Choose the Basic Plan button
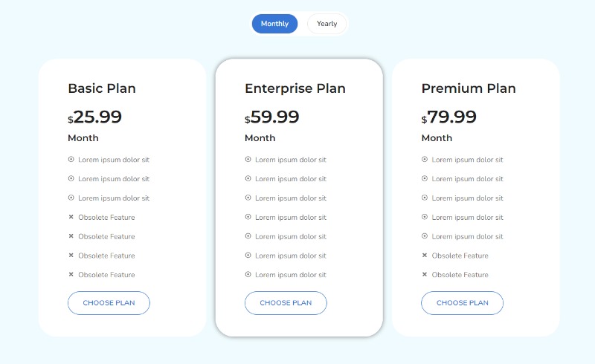 [x=109, y=303]
